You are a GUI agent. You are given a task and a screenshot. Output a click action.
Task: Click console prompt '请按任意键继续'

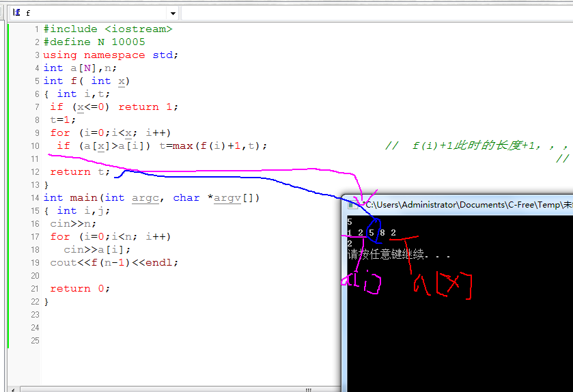click(x=386, y=254)
